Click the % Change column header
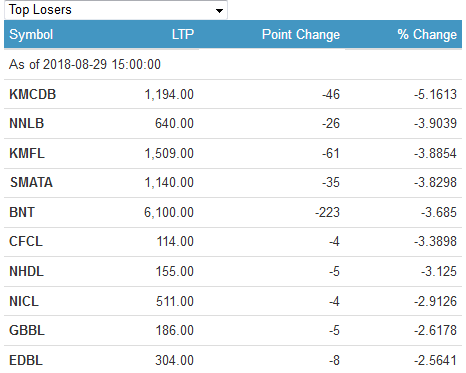This screenshot has height=373, width=466. click(427, 35)
